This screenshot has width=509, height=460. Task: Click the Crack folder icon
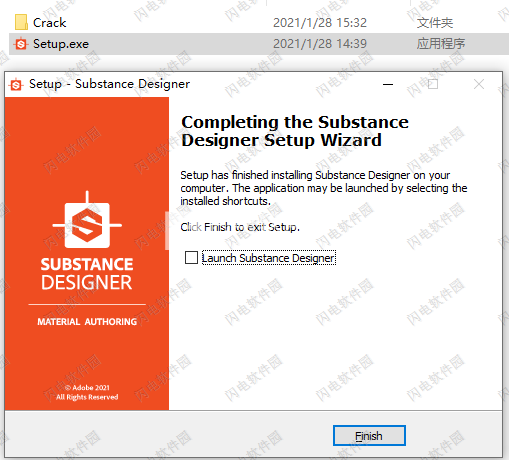point(21,22)
